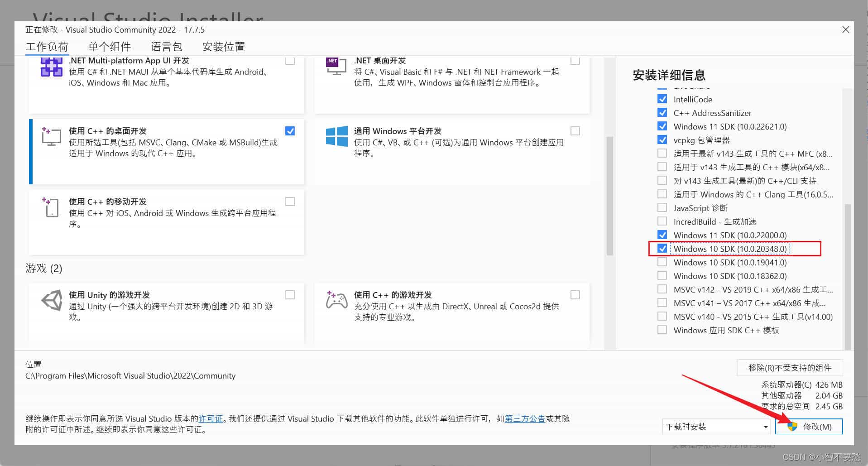This screenshot has height=466, width=868.
Task: Click the .NET desktop development icon
Action: point(336,67)
